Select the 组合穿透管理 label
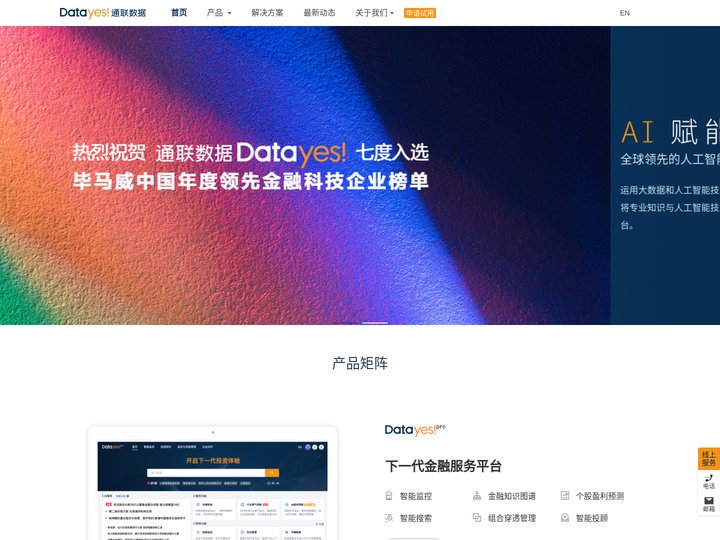Screen dimensions: 720x540 point(512,518)
